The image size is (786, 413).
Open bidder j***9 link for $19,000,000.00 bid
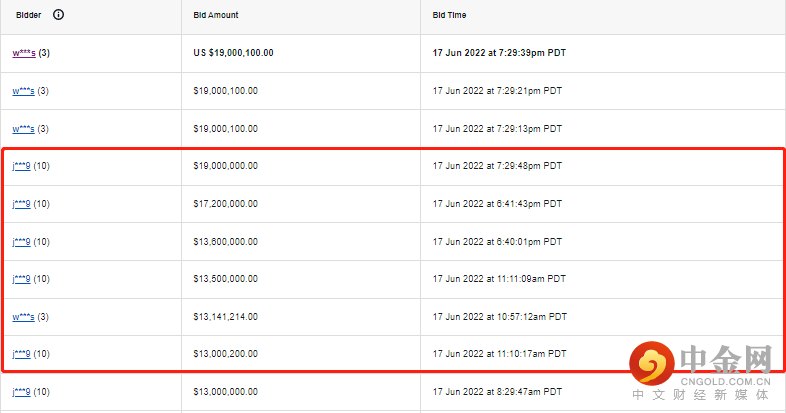(x=21, y=166)
